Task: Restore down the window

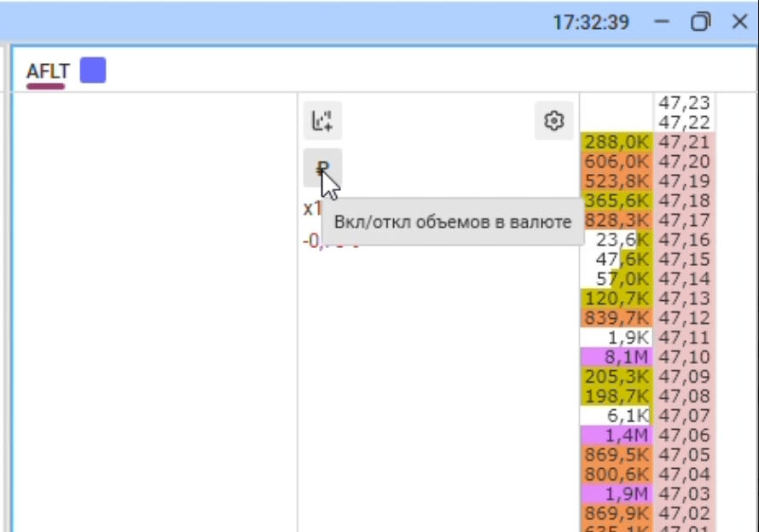Action: [x=700, y=22]
